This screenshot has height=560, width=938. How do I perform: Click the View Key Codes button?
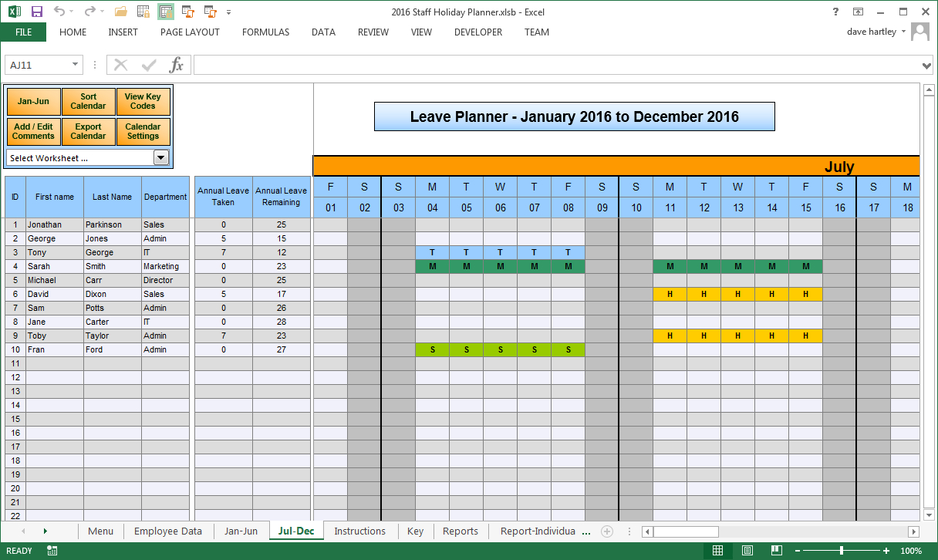coord(143,102)
